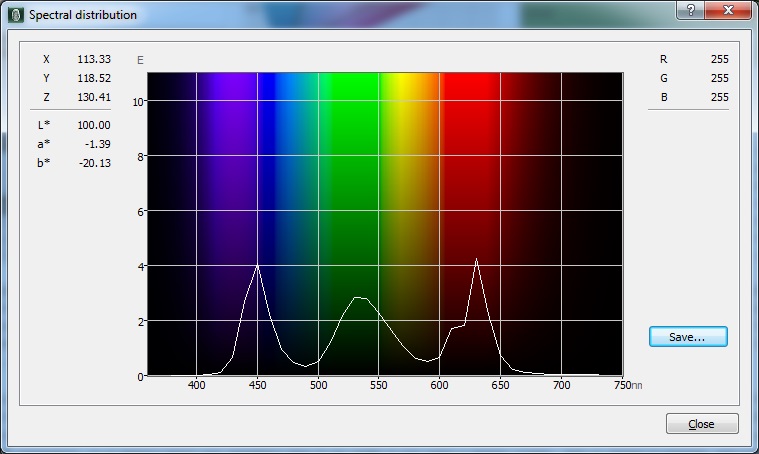
Task: Click the Spectral distribution window icon
Action: coord(15,15)
